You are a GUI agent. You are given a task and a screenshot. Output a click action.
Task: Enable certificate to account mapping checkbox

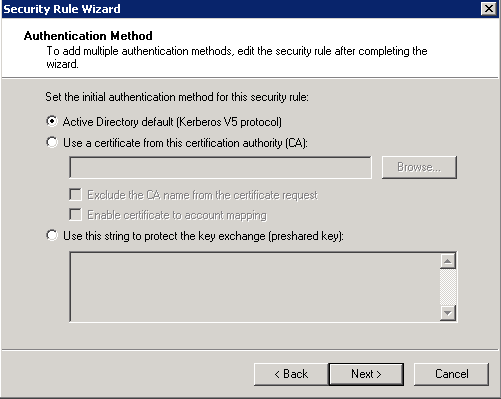pyautogui.click(x=75, y=215)
